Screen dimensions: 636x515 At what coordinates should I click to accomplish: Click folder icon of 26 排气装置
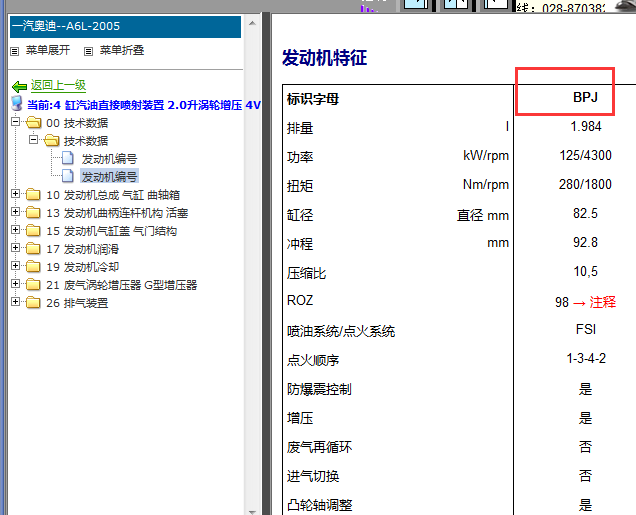33,302
